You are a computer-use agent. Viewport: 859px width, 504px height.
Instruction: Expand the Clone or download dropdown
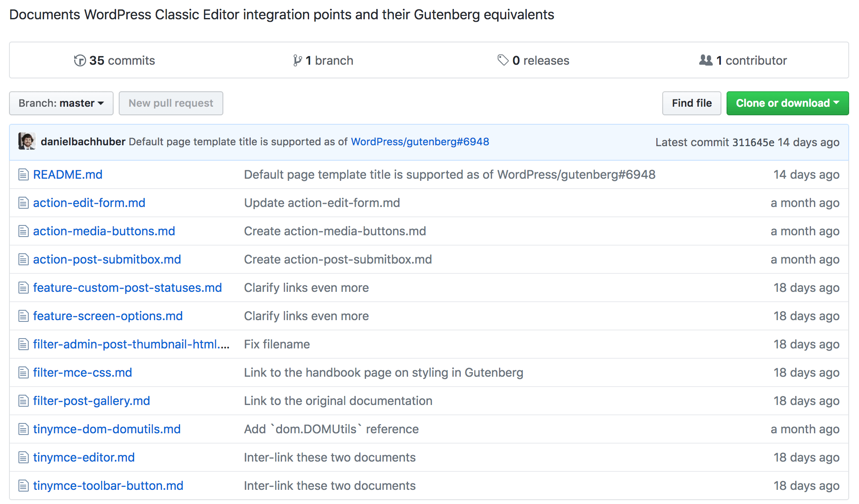tap(787, 102)
